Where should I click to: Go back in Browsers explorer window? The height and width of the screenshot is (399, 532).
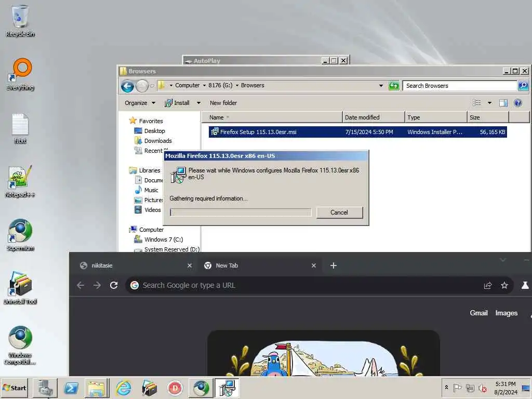click(x=128, y=86)
